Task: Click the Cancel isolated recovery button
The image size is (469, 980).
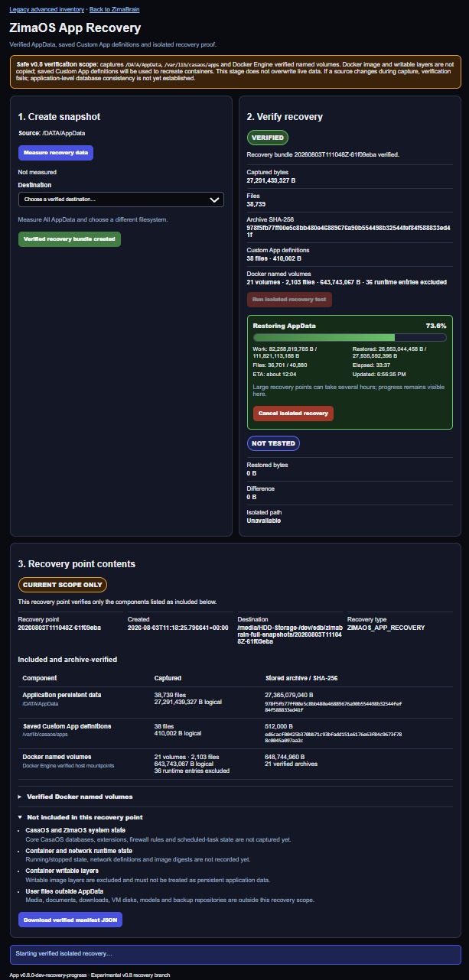Action: tap(293, 413)
